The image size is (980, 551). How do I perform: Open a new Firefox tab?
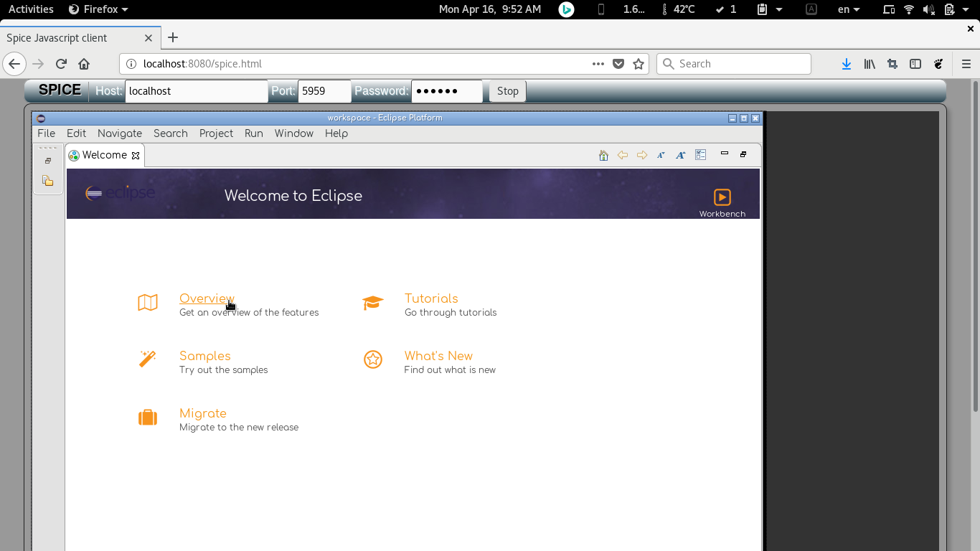pos(173,37)
